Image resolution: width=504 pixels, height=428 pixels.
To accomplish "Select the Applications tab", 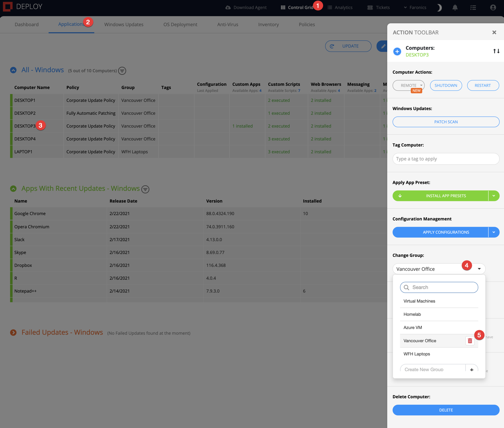I will (x=71, y=24).
